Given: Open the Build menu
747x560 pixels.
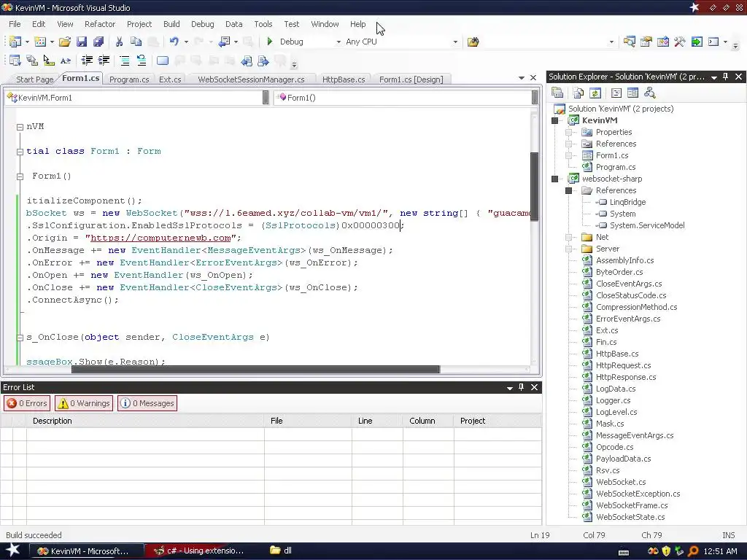Looking at the screenshot, I should 171,24.
